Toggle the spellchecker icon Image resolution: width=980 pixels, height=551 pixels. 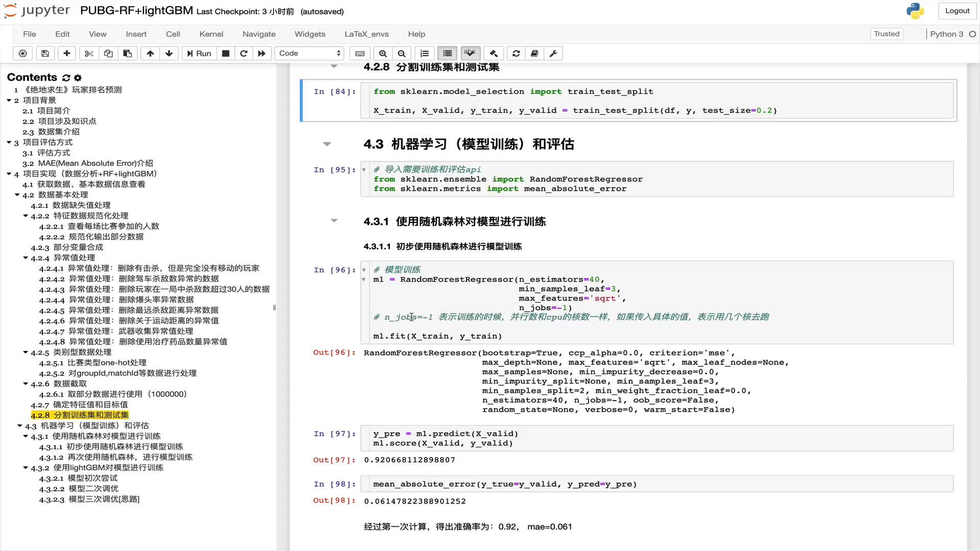pyautogui.click(x=470, y=53)
